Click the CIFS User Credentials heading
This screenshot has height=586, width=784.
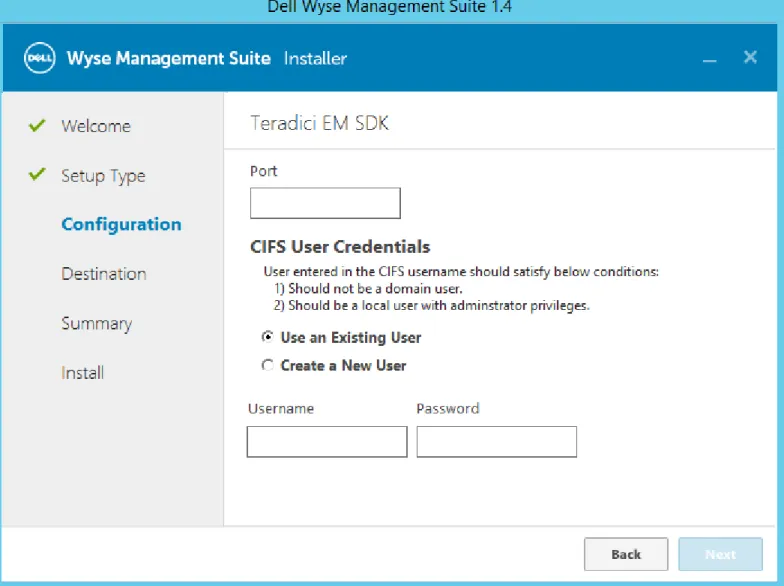tap(340, 246)
